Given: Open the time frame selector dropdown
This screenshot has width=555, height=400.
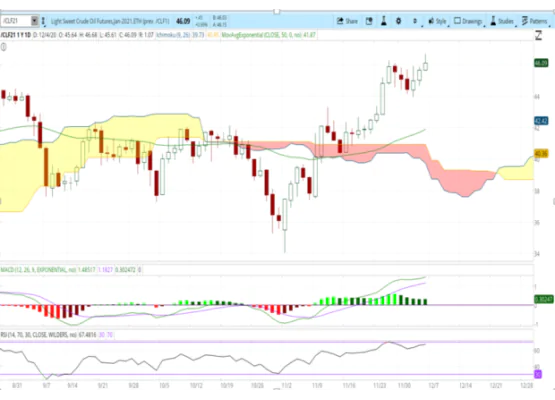Looking at the screenshot, I should tap(416, 21).
